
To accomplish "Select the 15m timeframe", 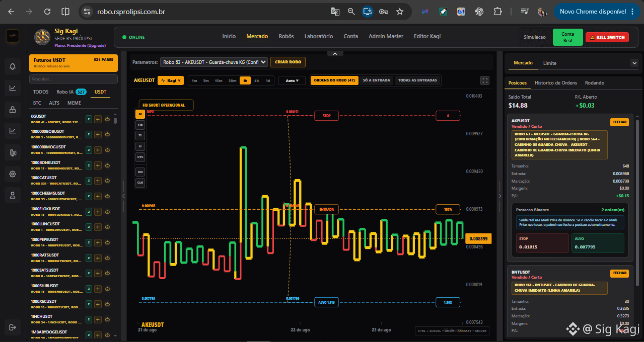I will tap(219, 80).
